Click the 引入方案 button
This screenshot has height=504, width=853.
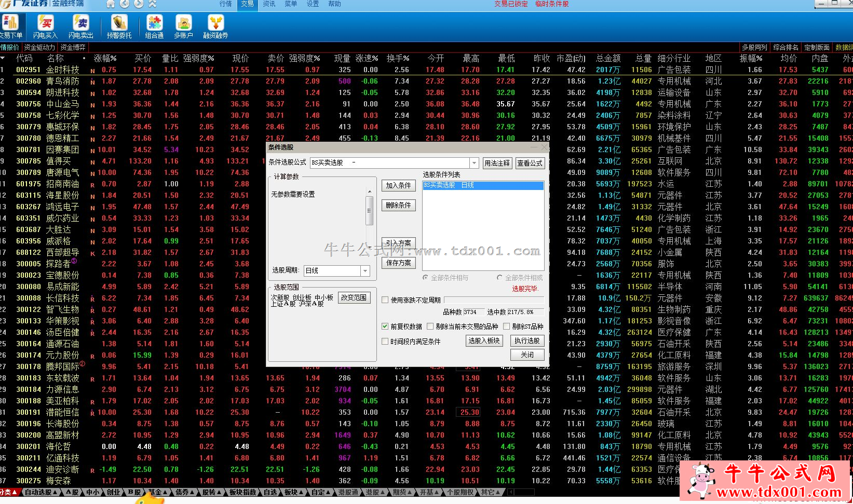(398, 243)
